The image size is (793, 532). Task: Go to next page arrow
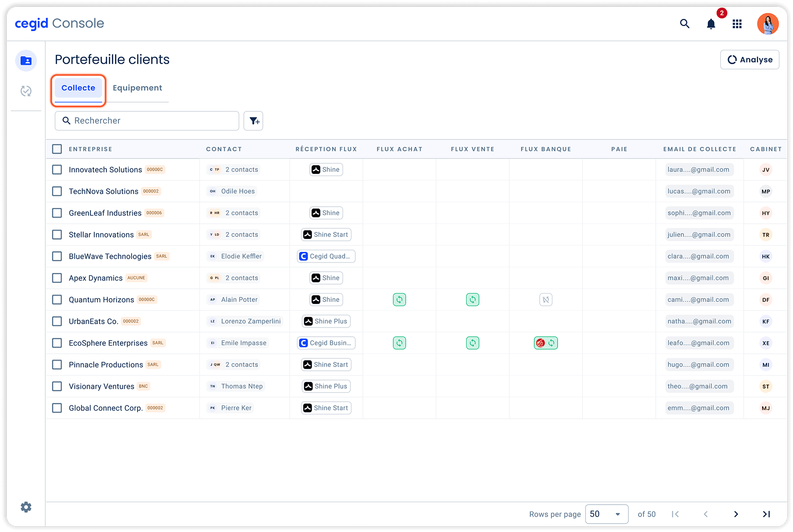pos(736,514)
